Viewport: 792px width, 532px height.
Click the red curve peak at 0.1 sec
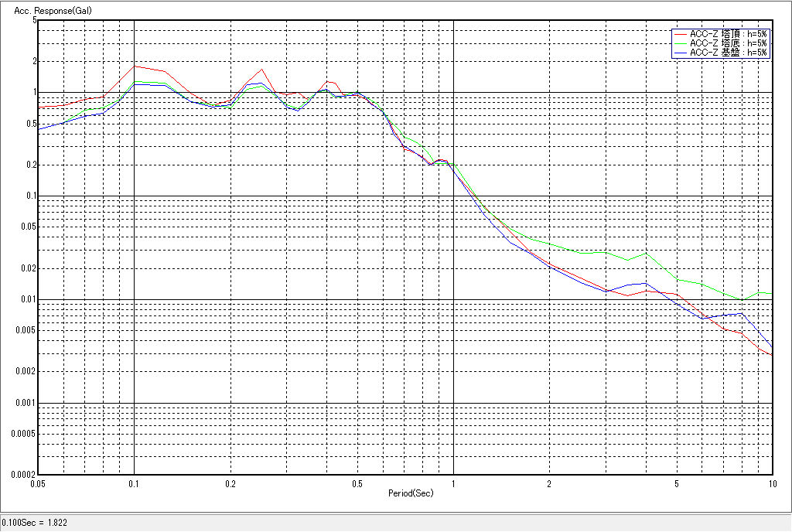point(135,66)
